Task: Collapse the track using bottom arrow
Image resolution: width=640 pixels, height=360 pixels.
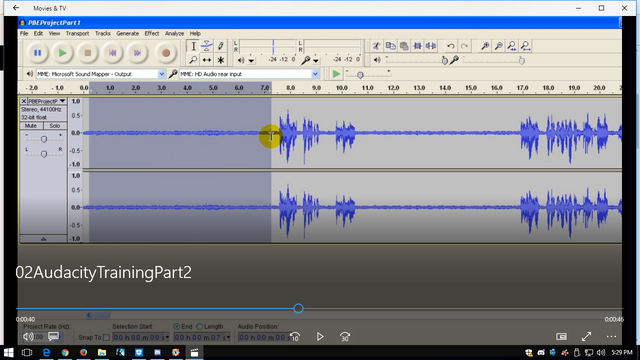Action: tap(43, 239)
